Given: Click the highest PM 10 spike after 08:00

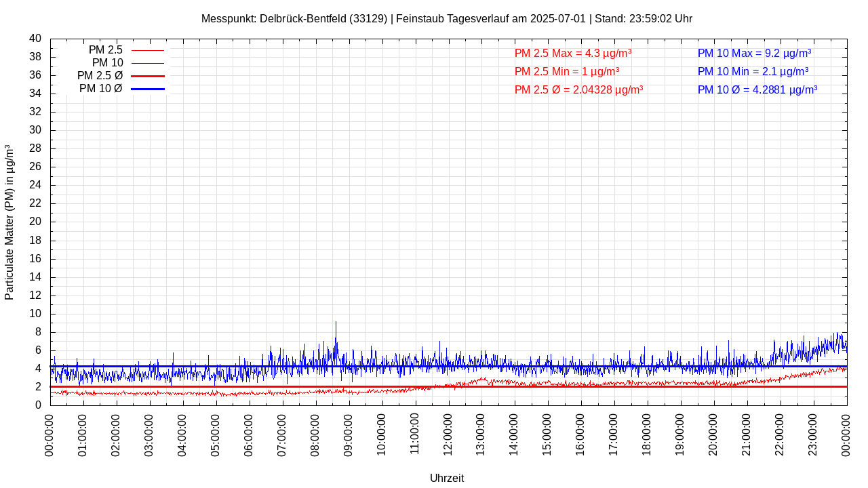Looking at the screenshot, I should tap(336, 324).
